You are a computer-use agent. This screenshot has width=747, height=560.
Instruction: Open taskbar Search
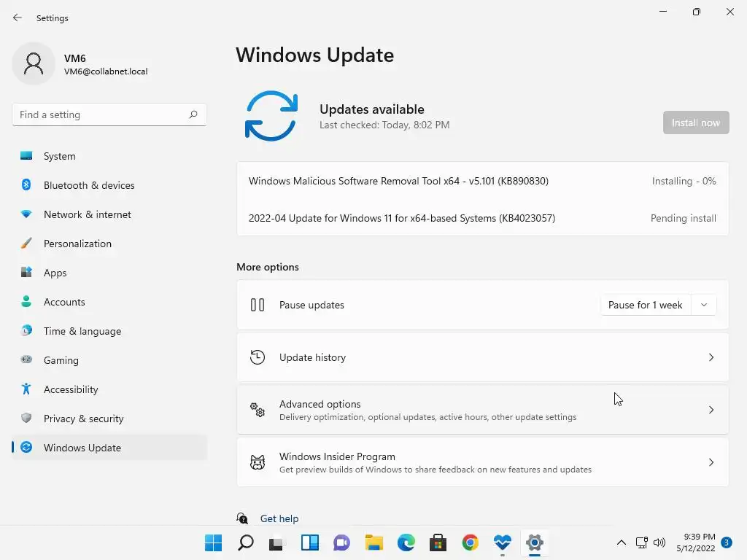[x=245, y=542]
